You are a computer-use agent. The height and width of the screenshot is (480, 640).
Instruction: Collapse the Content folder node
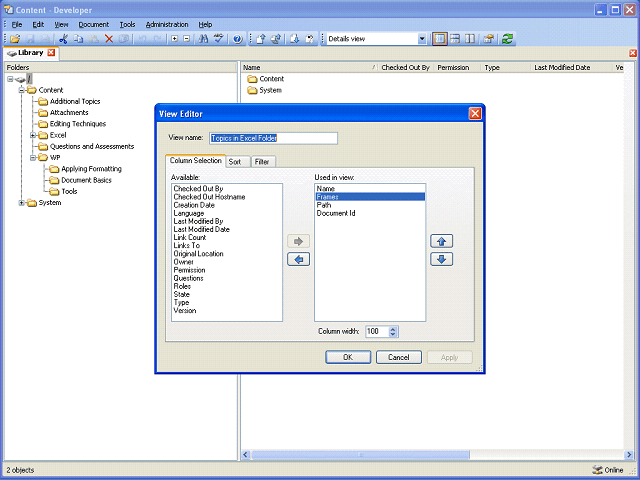(22, 90)
